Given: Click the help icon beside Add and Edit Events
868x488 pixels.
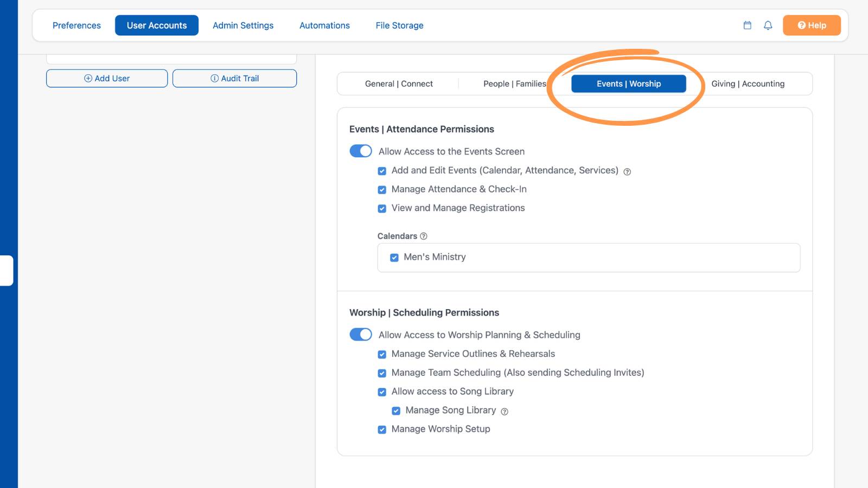Looking at the screenshot, I should (x=627, y=172).
